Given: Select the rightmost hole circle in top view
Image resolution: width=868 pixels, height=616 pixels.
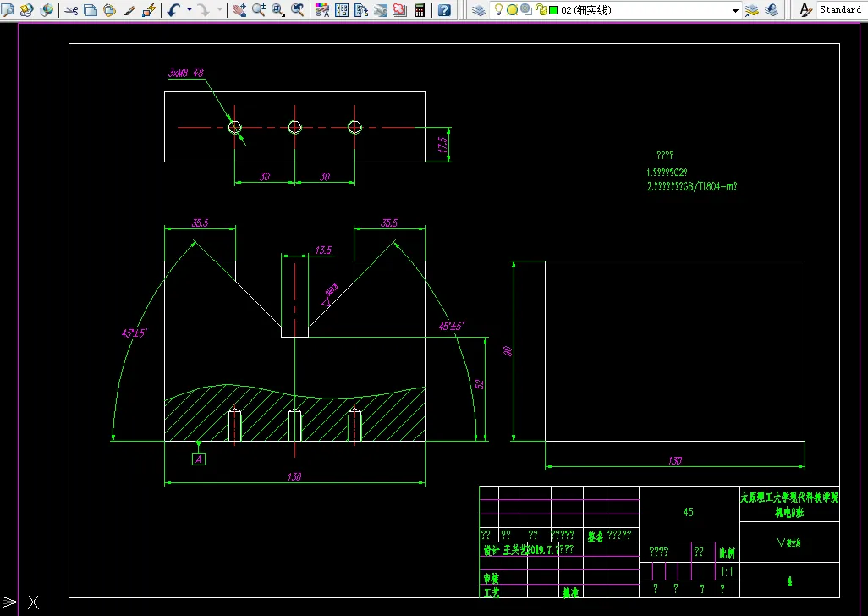Looking at the screenshot, I should [354, 127].
